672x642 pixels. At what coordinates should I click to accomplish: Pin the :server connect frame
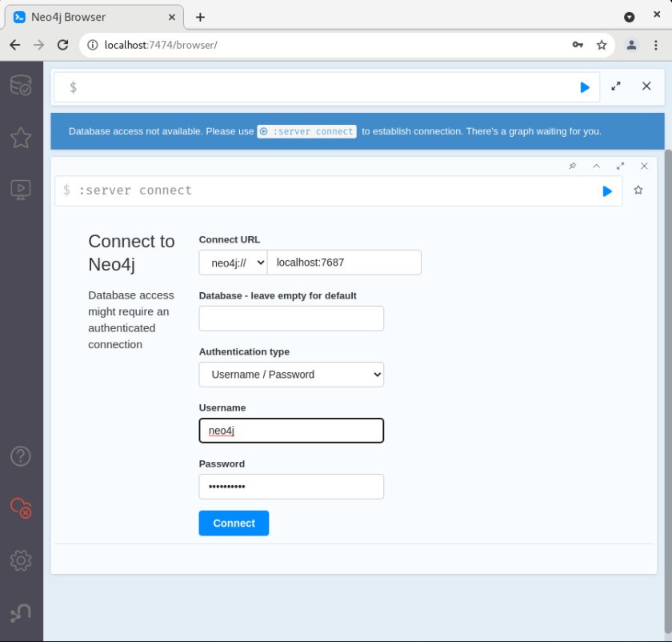pos(572,166)
